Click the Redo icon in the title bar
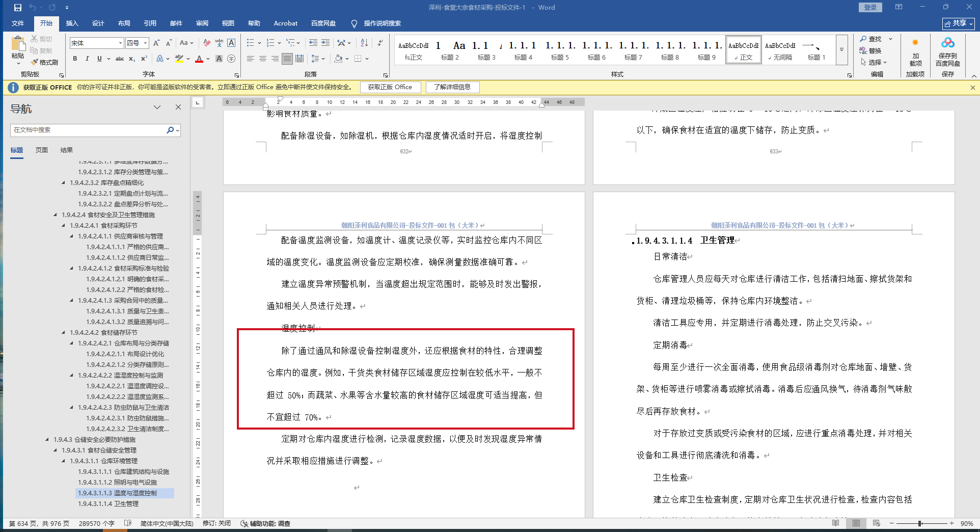The height and width of the screenshot is (532, 980). 52,8
